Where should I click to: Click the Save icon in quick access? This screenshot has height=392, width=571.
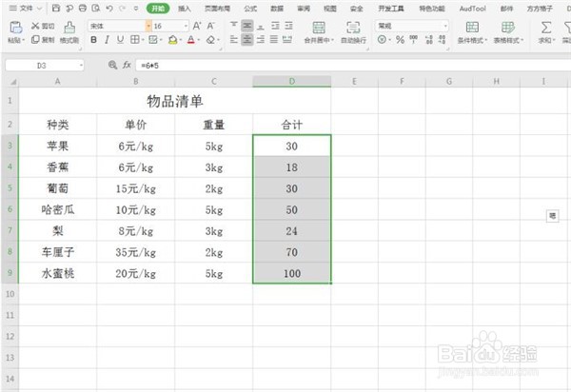56,8
